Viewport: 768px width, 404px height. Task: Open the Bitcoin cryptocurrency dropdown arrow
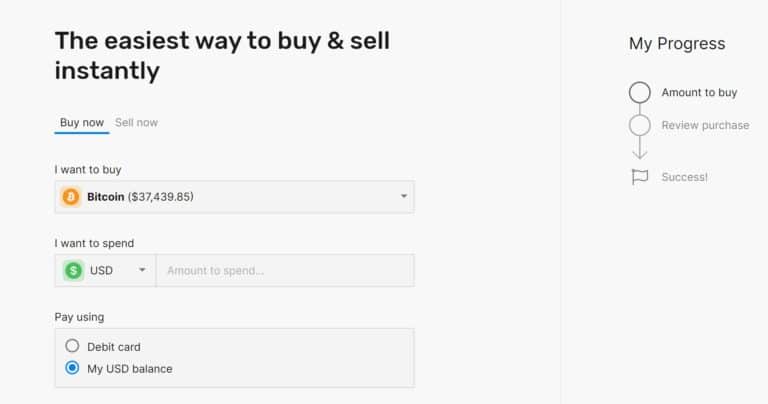[404, 196]
